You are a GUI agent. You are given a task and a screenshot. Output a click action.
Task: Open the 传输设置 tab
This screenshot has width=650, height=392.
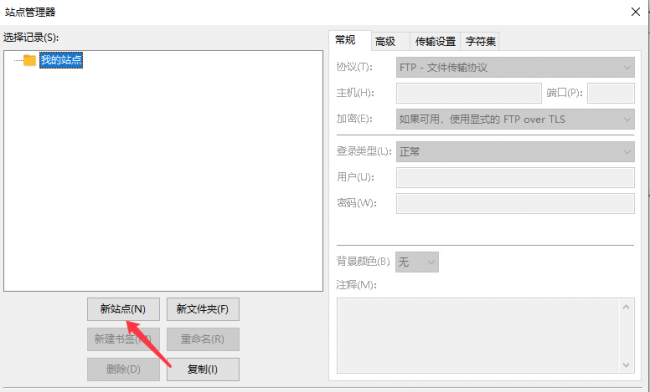[x=435, y=41]
